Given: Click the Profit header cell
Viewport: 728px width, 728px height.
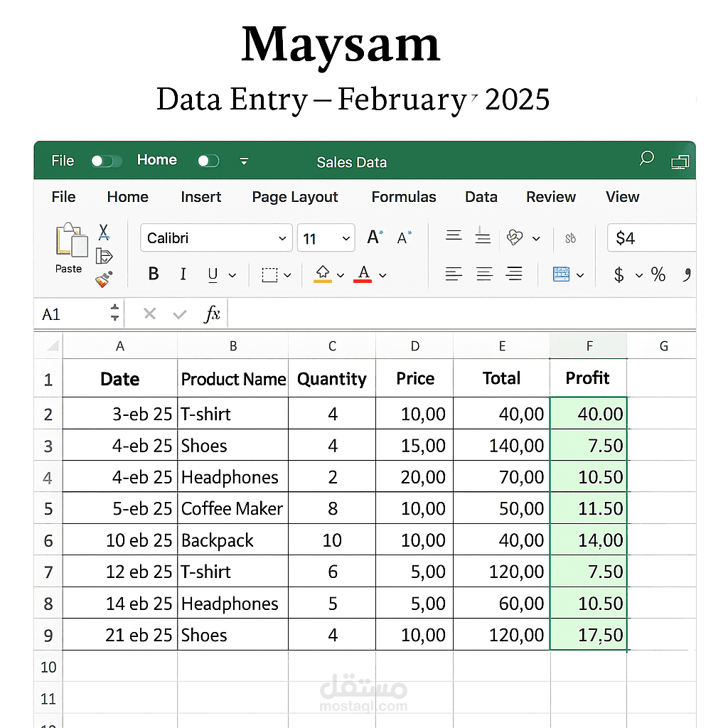Looking at the screenshot, I should tap(588, 378).
